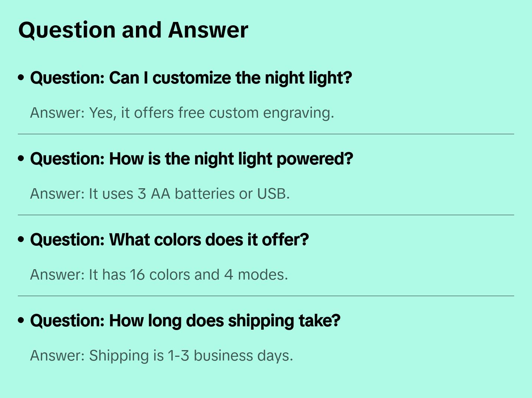The width and height of the screenshot is (532, 398).
Task: Click the word "Answer" in page heading
Action: click(208, 30)
